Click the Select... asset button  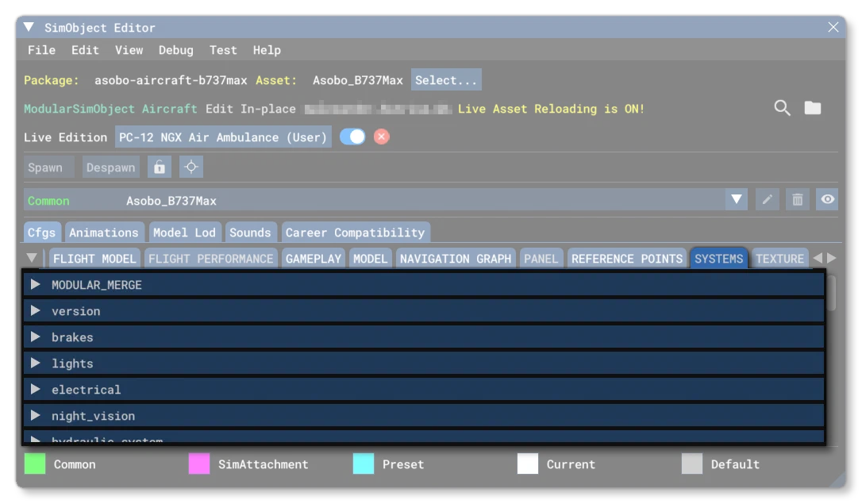click(446, 79)
